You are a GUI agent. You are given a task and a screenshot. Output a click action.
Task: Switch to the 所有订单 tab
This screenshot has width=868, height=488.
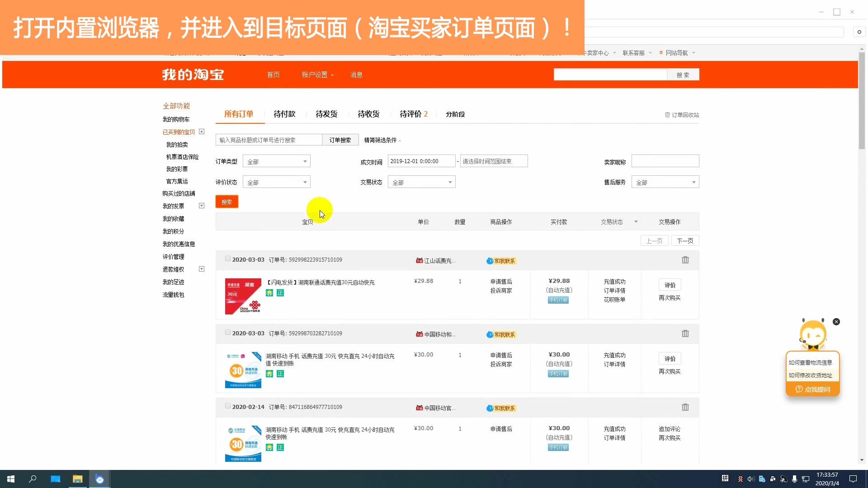[239, 114]
